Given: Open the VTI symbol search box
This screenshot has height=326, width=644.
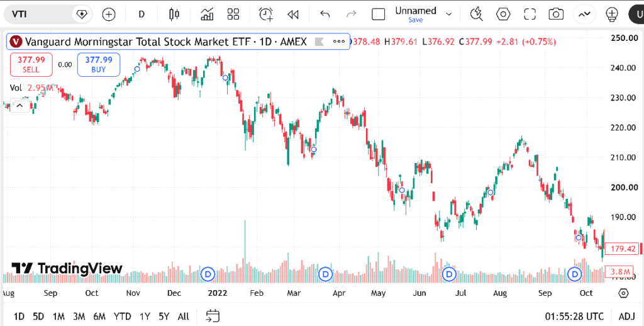Looking at the screenshot, I should [x=37, y=14].
